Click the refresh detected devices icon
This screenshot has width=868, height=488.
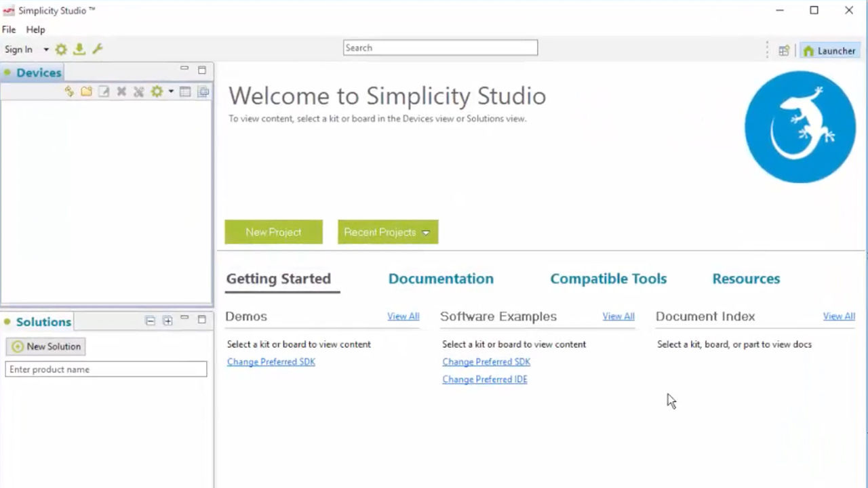pos(69,91)
